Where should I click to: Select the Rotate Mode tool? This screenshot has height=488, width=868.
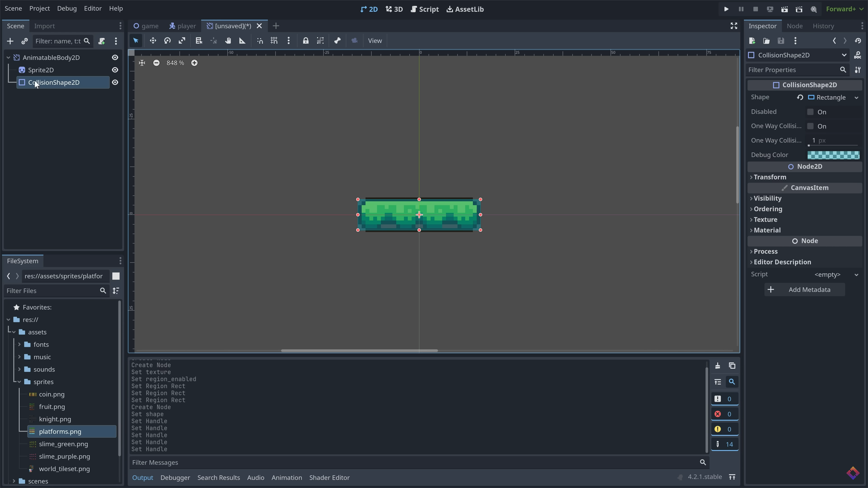point(167,41)
